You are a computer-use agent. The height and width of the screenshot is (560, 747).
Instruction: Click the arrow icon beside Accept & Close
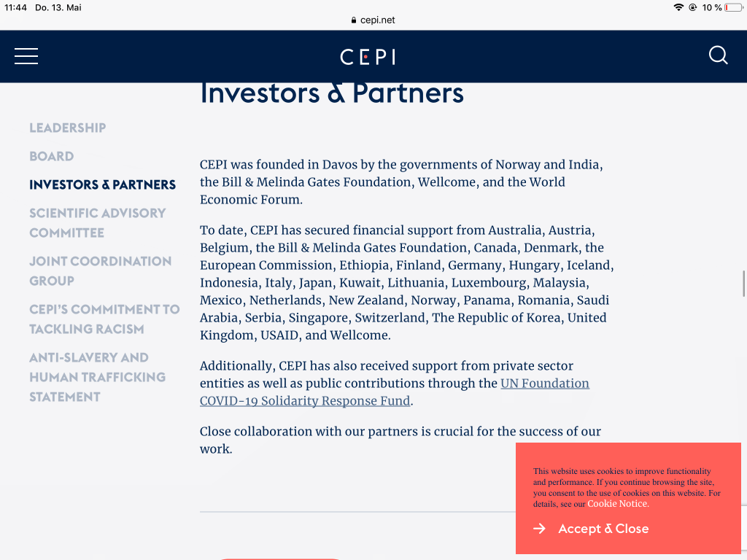coord(539,529)
